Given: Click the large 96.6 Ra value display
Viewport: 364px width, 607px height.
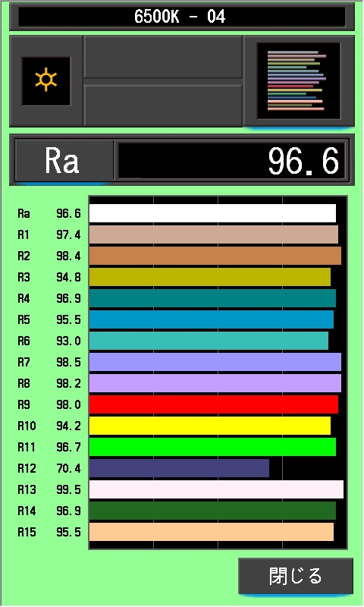Looking at the screenshot, I should pos(231,160).
